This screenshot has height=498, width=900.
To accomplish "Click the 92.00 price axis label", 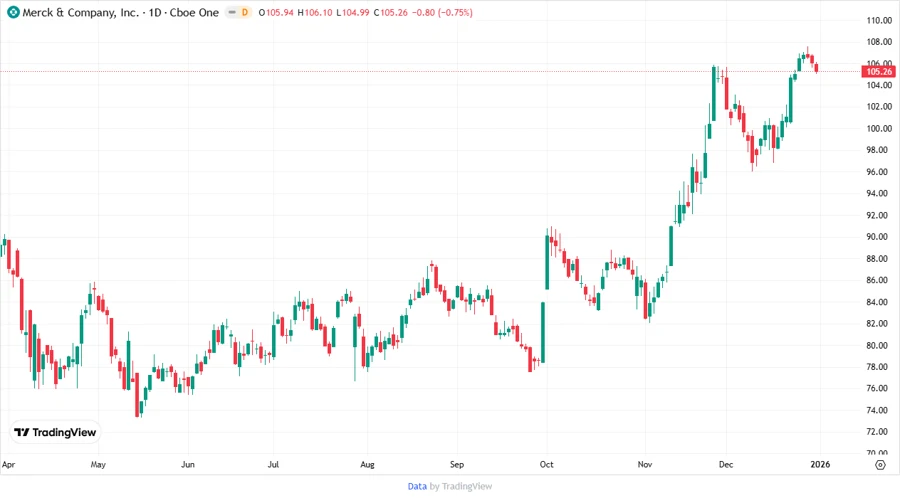I will click(879, 215).
